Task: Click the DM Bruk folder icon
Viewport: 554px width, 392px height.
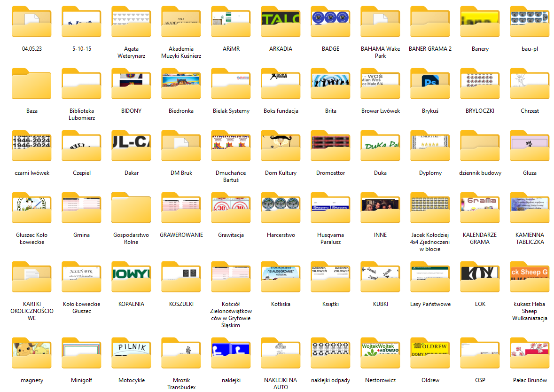Action: click(x=181, y=146)
